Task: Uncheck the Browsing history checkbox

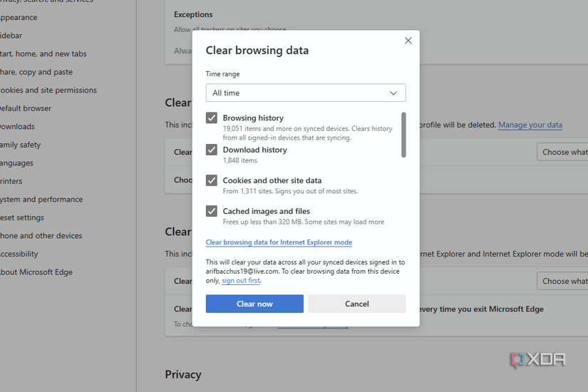Action: click(212, 118)
